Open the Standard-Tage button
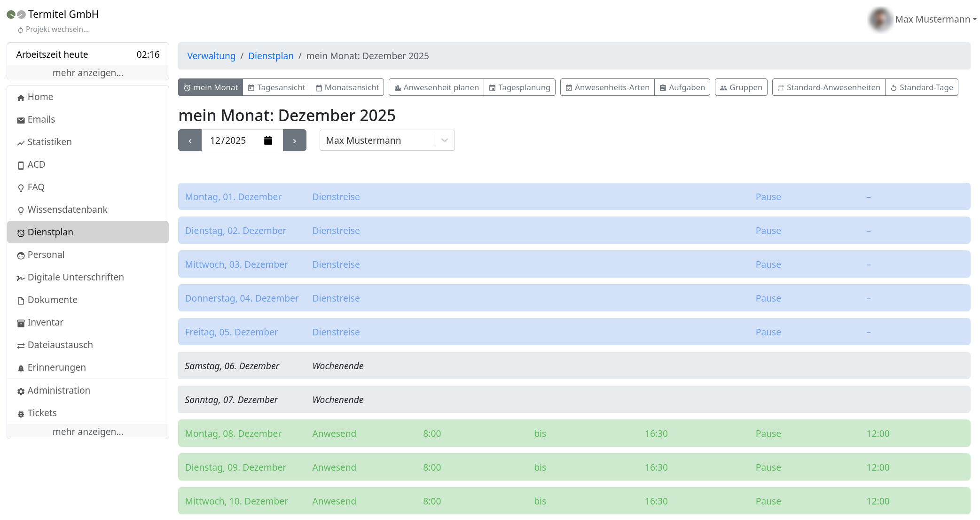 pyautogui.click(x=921, y=87)
